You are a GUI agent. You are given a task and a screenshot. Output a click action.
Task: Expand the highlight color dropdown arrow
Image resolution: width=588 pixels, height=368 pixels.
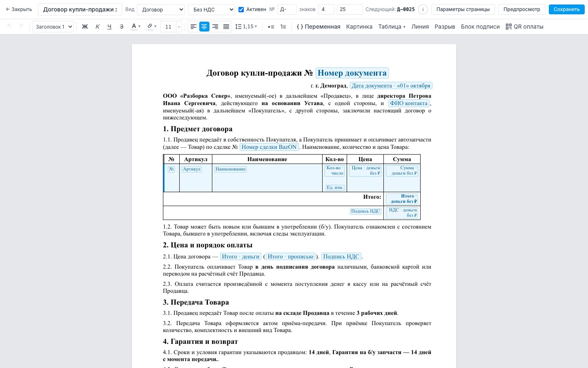point(156,27)
